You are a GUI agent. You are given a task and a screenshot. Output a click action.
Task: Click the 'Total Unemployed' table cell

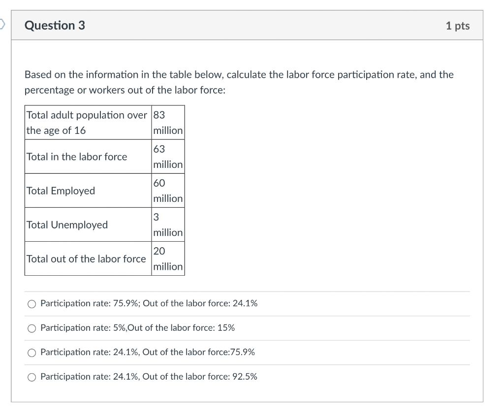coord(88,225)
